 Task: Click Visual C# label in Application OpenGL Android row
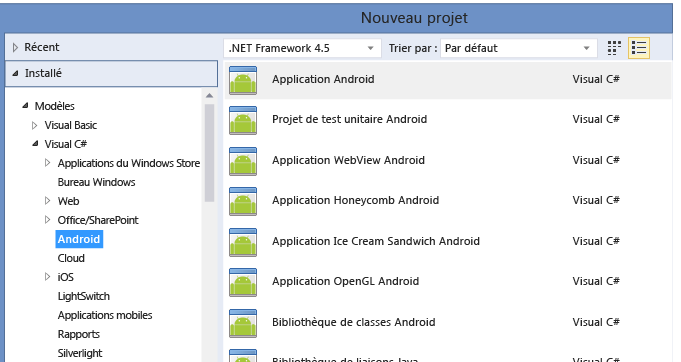pyautogui.click(x=596, y=281)
